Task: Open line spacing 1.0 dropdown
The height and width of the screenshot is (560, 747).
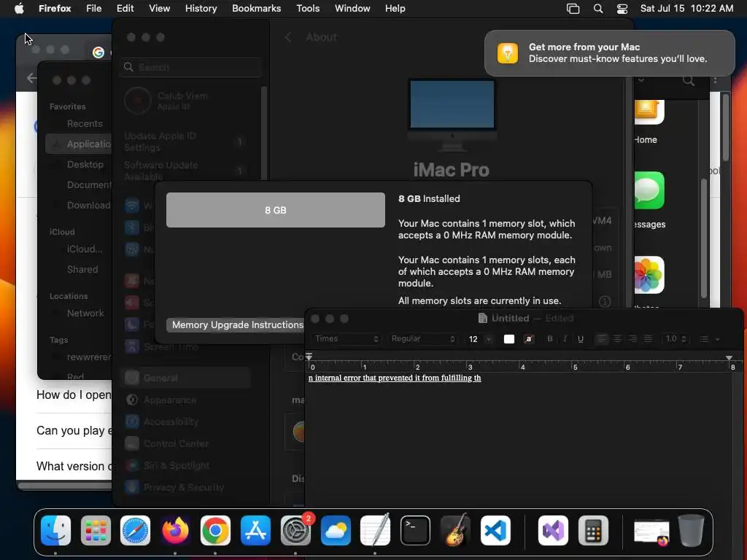Action: (676, 338)
